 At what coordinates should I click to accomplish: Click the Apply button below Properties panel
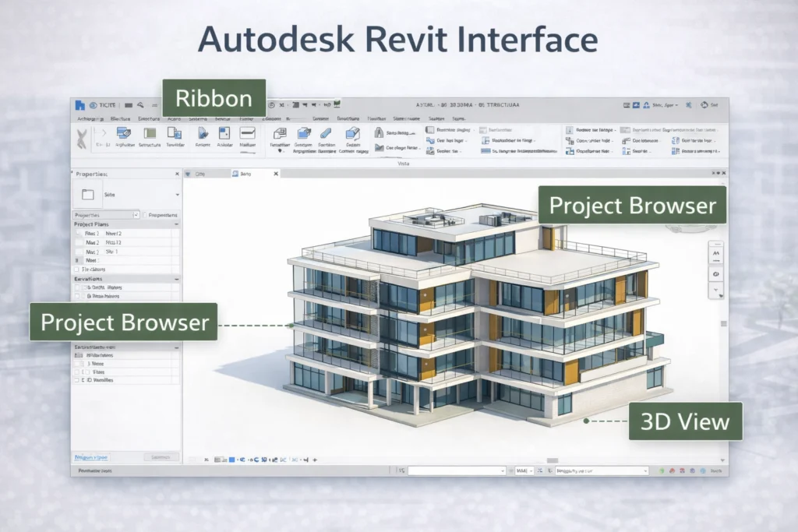tap(161, 456)
